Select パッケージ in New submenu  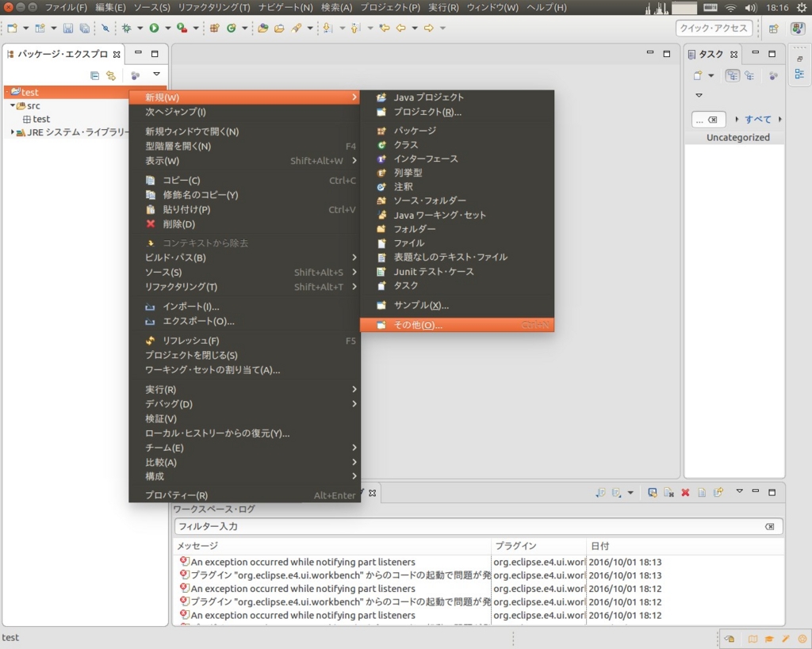[x=457, y=131]
